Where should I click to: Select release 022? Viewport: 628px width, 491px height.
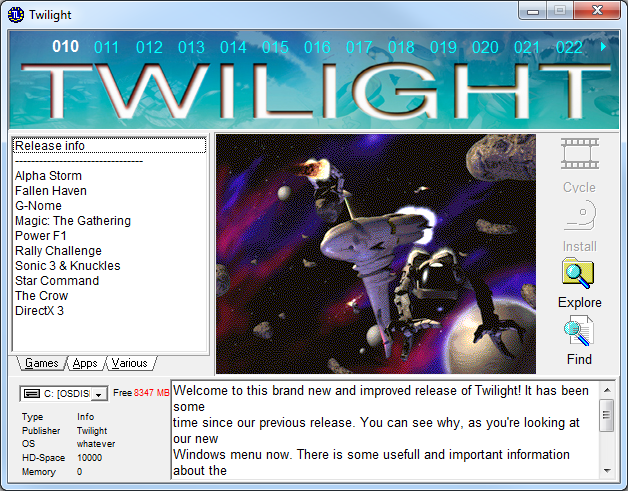pyautogui.click(x=569, y=48)
